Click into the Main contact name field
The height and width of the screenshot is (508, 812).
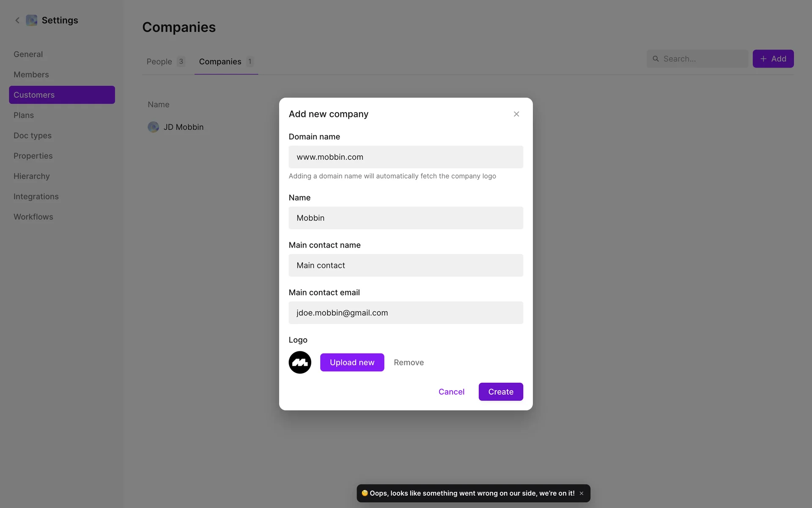coord(406,265)
